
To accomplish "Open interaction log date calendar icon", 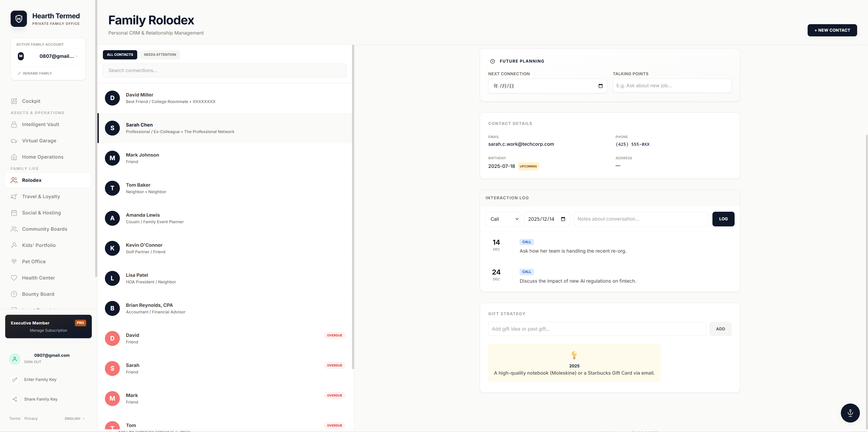I will (563, 219).
